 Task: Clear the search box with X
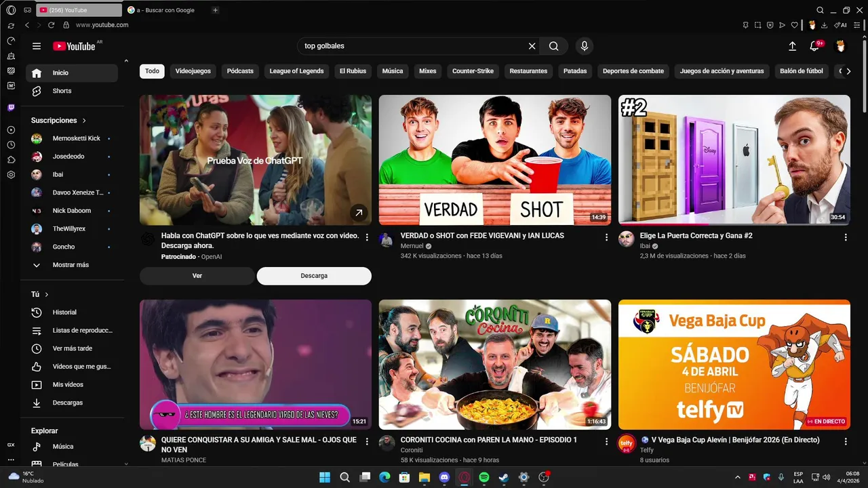pos(532,46)
